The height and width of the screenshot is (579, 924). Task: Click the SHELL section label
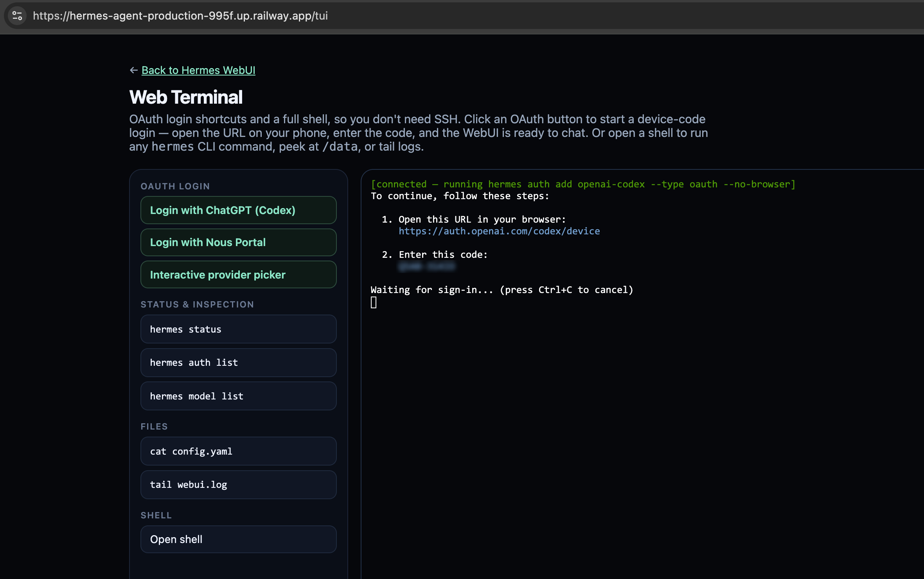click(x=156, y=515)
